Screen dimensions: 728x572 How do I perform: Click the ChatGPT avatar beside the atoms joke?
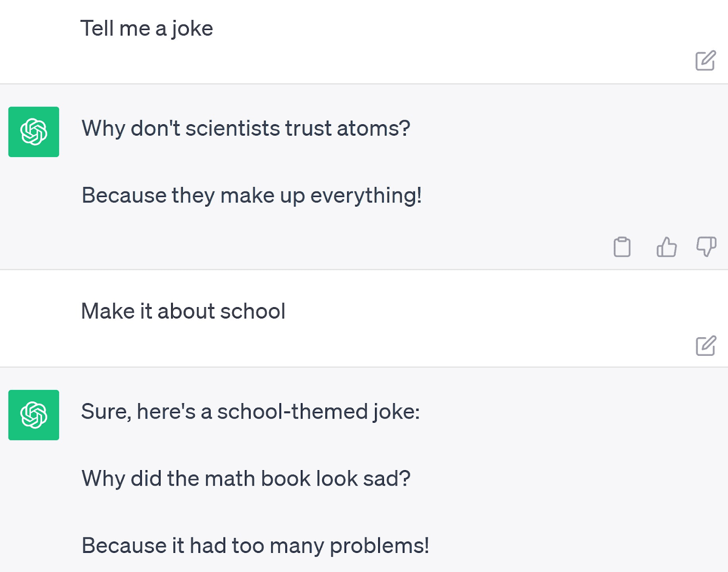34,132
